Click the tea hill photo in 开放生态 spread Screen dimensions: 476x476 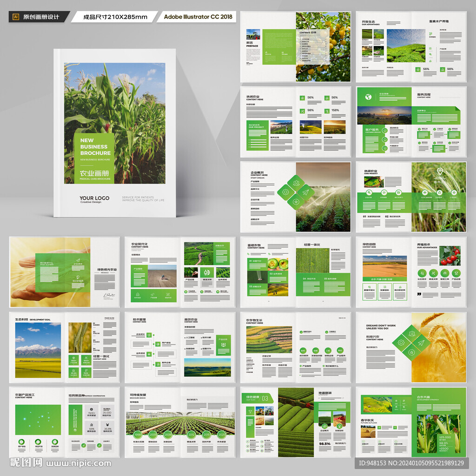point(406,46)
